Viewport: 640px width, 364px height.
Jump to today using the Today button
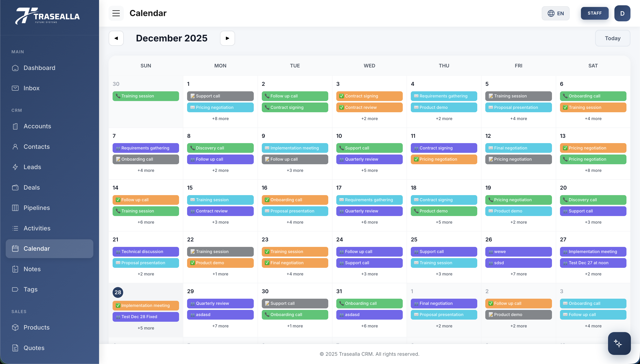point(612,38)
